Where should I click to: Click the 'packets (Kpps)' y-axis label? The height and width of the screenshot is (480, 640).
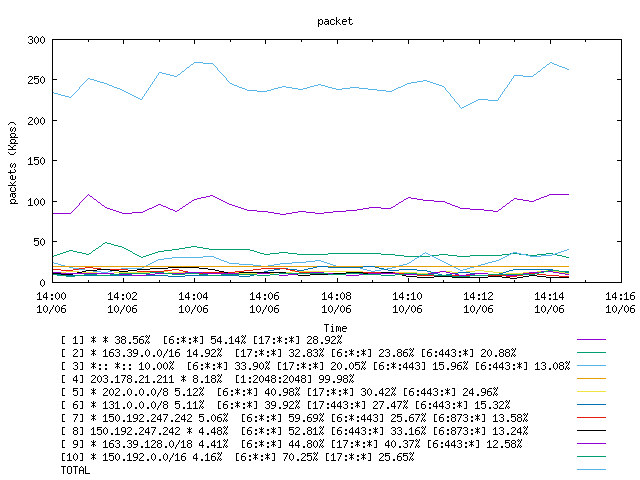pos(13,162)
